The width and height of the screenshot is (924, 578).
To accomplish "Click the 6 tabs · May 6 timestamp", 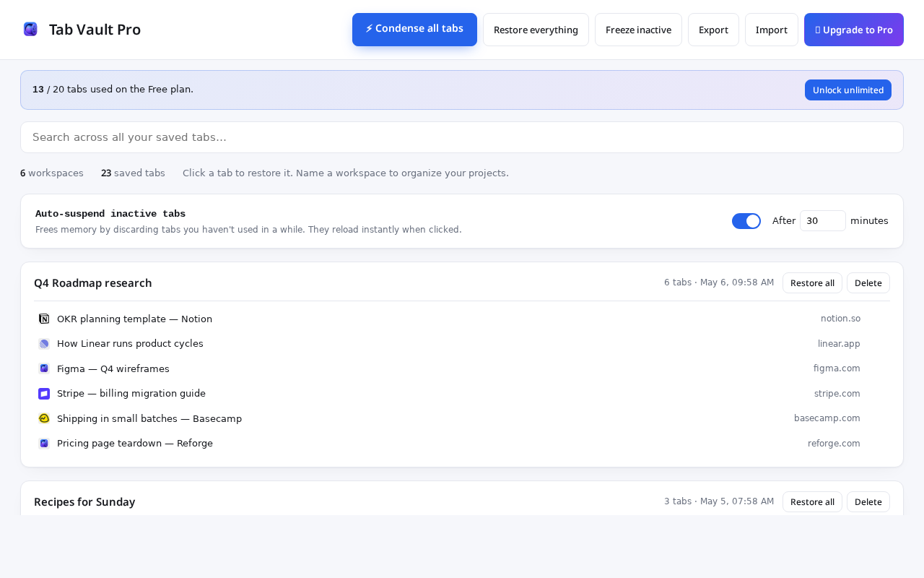I will (719, 282).
